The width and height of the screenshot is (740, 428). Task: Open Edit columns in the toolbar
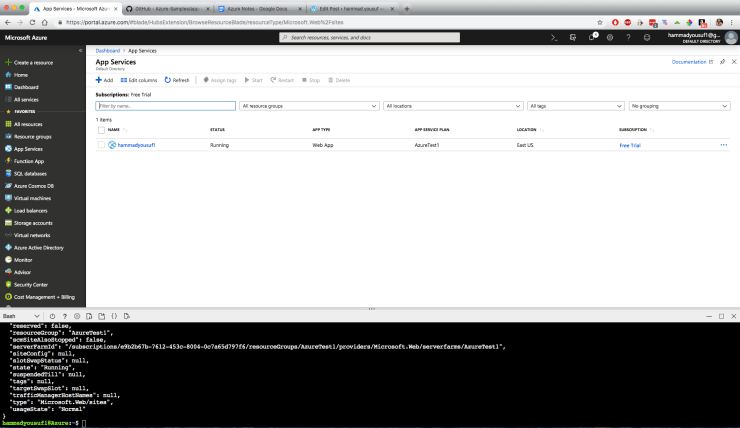[139, 80]
